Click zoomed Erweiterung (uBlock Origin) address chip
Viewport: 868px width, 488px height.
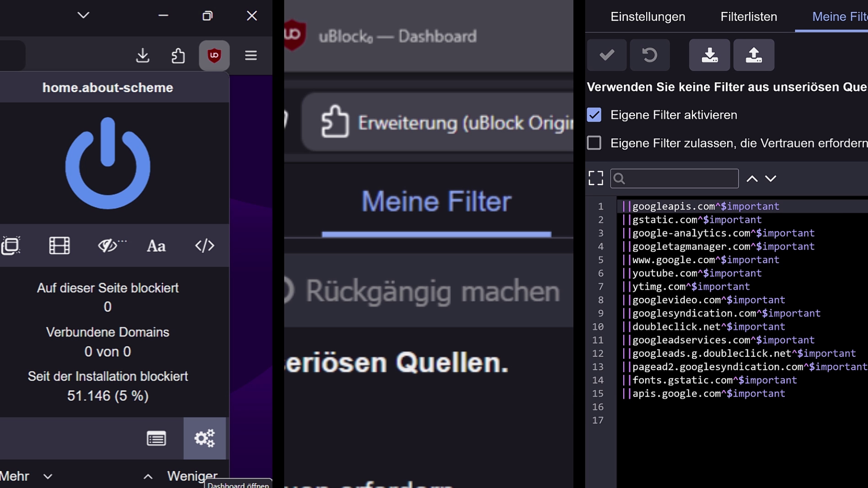(x=438, y=122)
